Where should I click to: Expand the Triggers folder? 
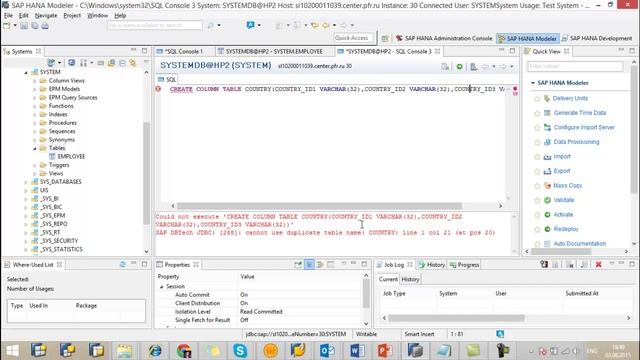click(35, 165)
